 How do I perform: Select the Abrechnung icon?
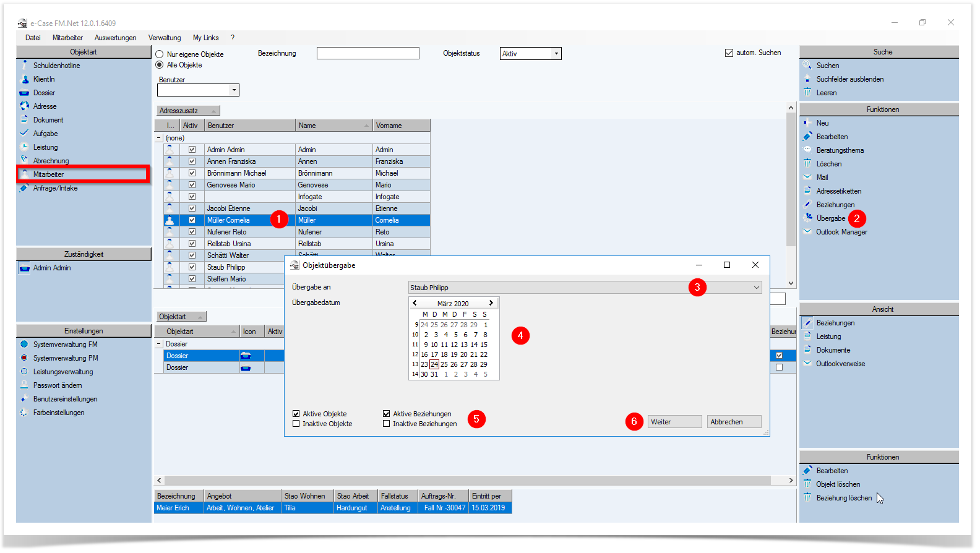coord(24,160)
